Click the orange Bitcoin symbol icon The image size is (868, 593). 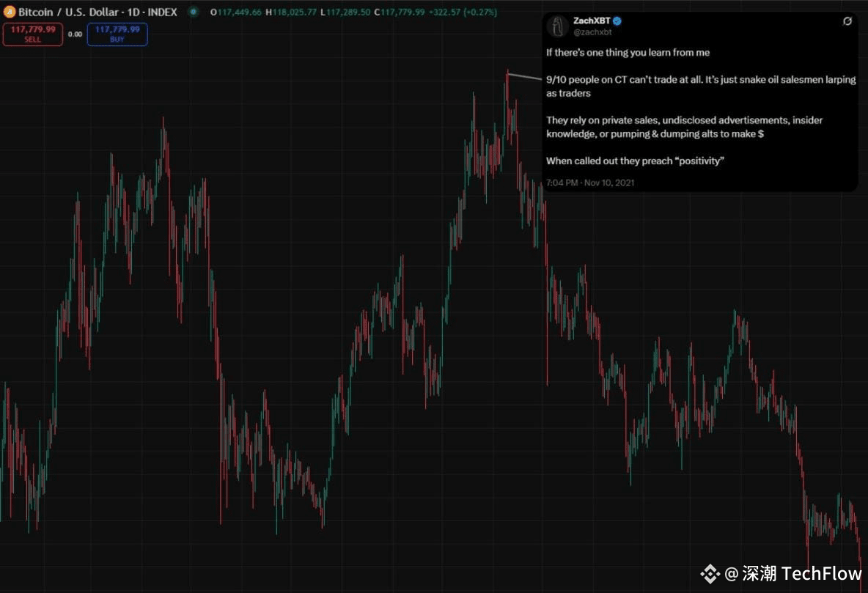10,12
